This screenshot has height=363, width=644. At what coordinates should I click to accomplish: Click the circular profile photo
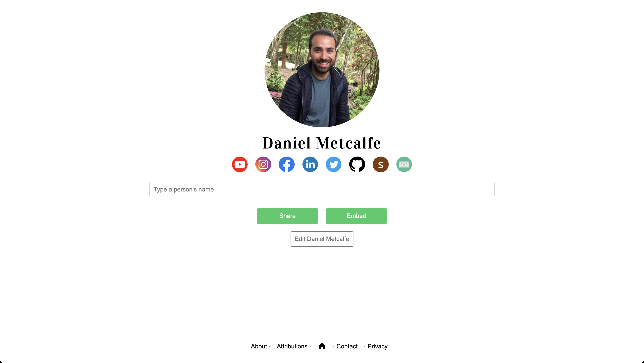322,70
